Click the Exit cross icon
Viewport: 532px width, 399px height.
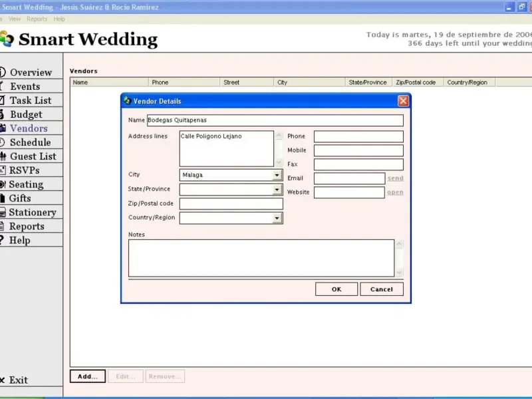coord(3,380)
